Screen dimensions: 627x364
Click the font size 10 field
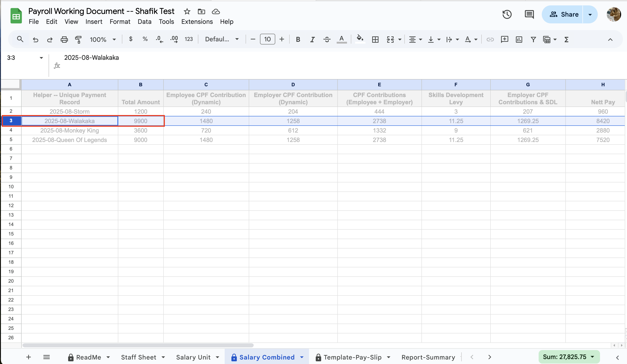tap(267, 39)
